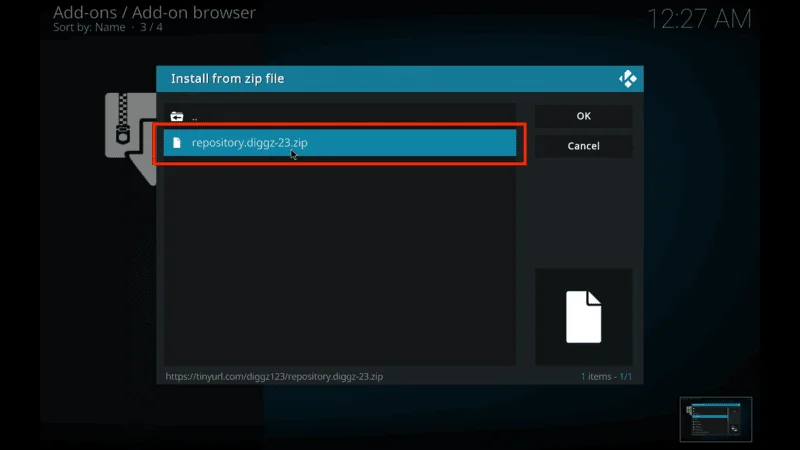Click the tinyurl path text at dialog bottom
This screenshot has width=800, height=450.
(275, 377)
